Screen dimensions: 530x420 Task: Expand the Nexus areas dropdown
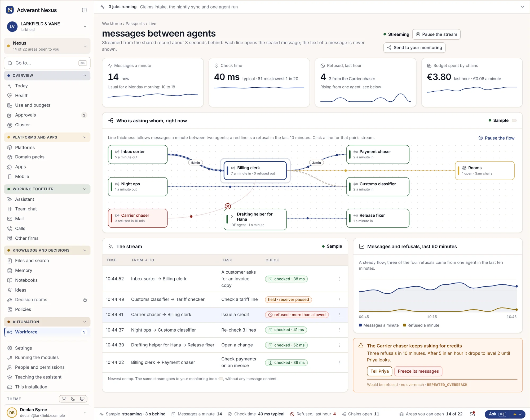[x=47, y=46]
